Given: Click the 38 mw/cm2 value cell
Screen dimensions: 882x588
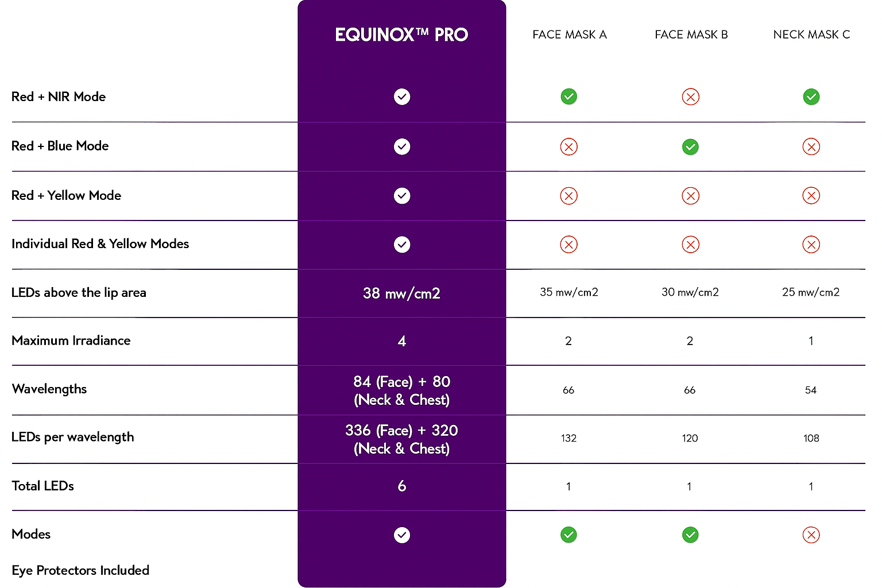Looking at the screenshot, I should (401, 293).
